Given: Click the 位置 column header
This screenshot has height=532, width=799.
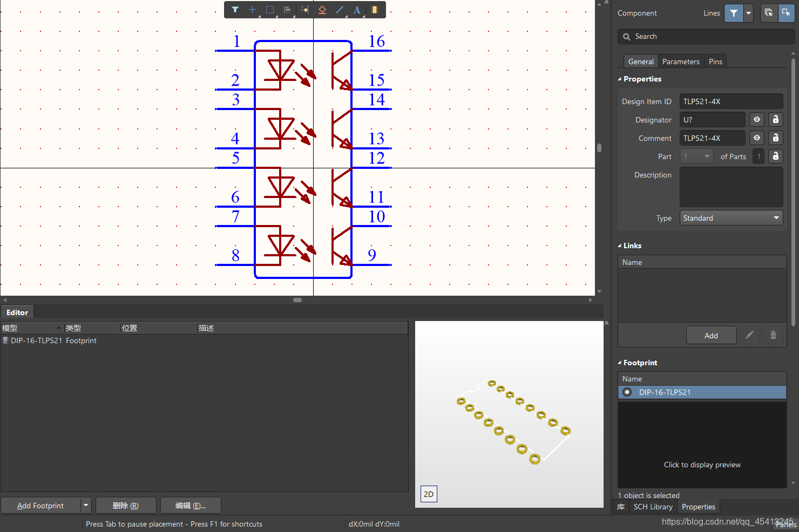Looking at the screenshot, I should [x=158, y=328].
